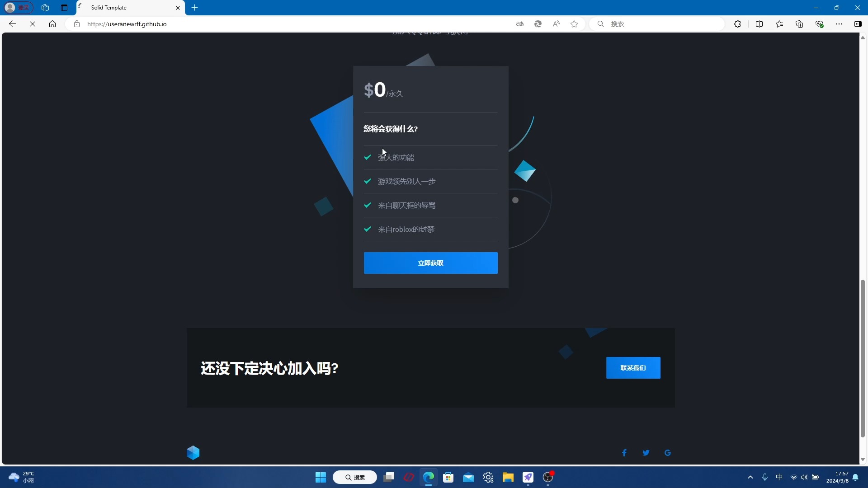Select the address bar URL field

127,24
